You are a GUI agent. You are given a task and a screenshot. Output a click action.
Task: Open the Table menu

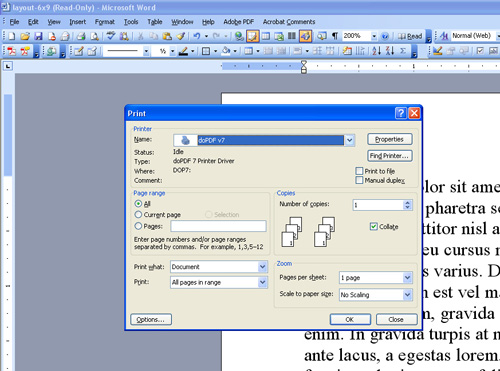155,22
